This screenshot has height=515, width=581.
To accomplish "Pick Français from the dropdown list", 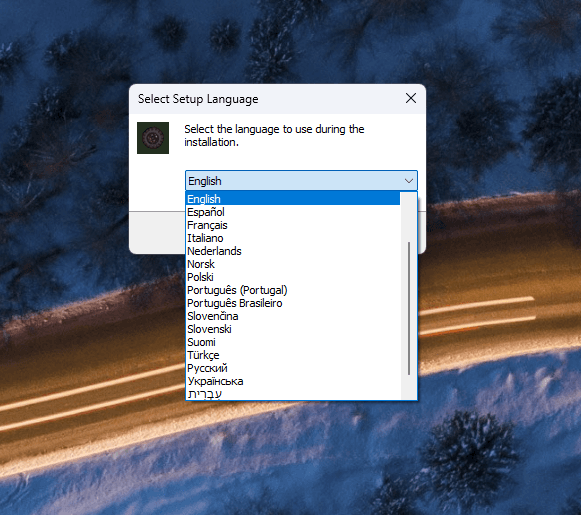I will tap(293, 225).
